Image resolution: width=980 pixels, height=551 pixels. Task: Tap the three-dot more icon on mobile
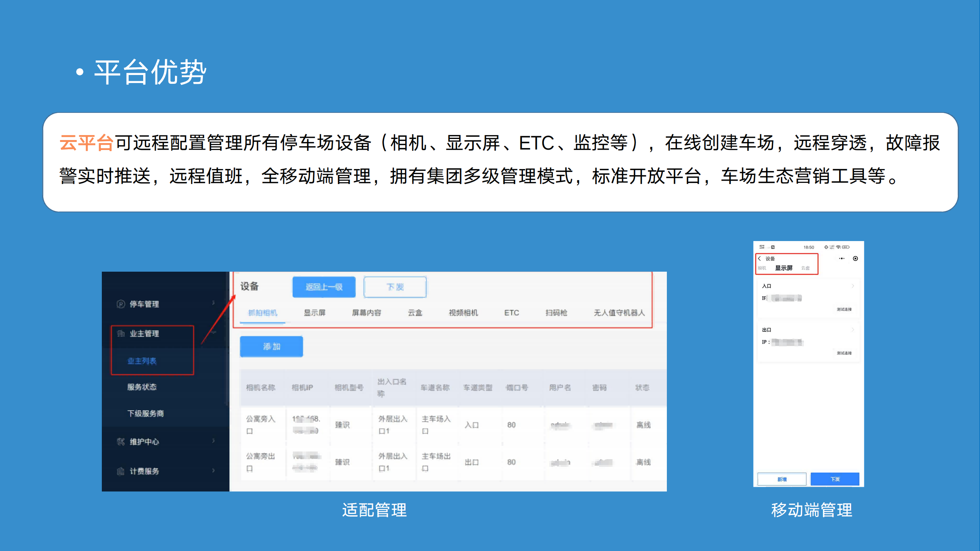click(x=841, y=259)
